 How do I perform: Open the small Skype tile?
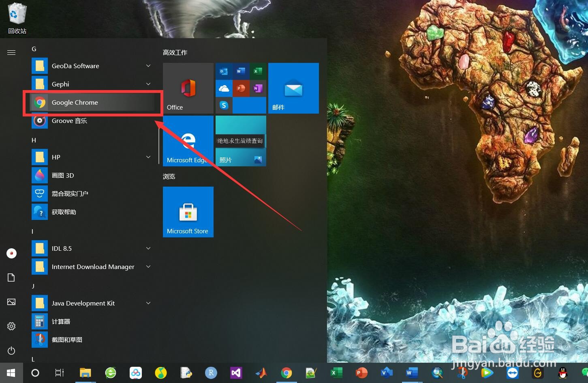click(x=224, y=105)
